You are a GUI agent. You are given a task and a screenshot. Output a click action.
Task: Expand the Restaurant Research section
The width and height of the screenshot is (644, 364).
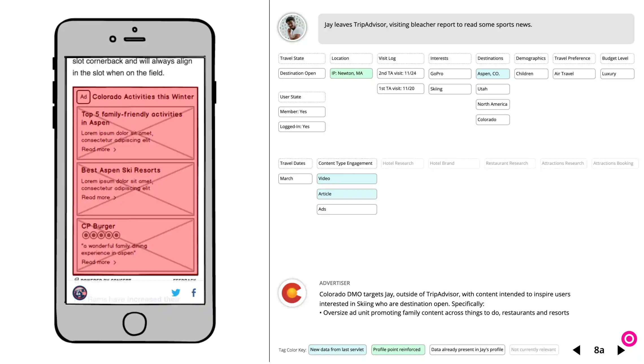(x=506, y=163)
